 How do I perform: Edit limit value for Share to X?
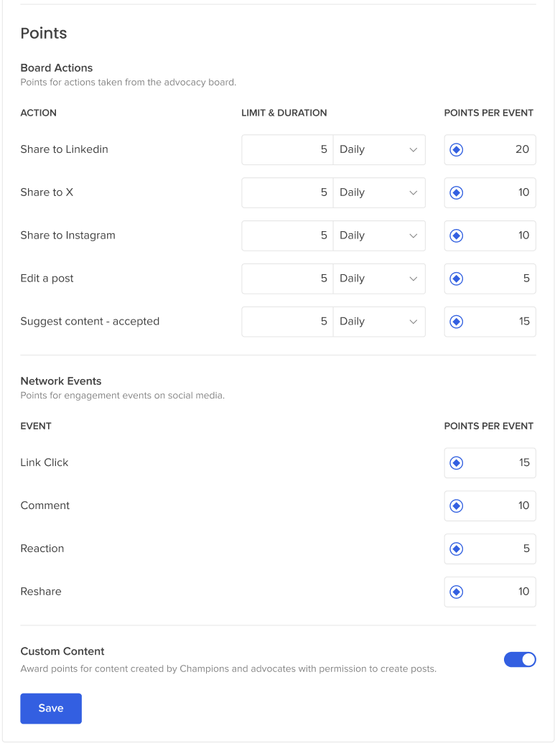click(x=287, y=193)
